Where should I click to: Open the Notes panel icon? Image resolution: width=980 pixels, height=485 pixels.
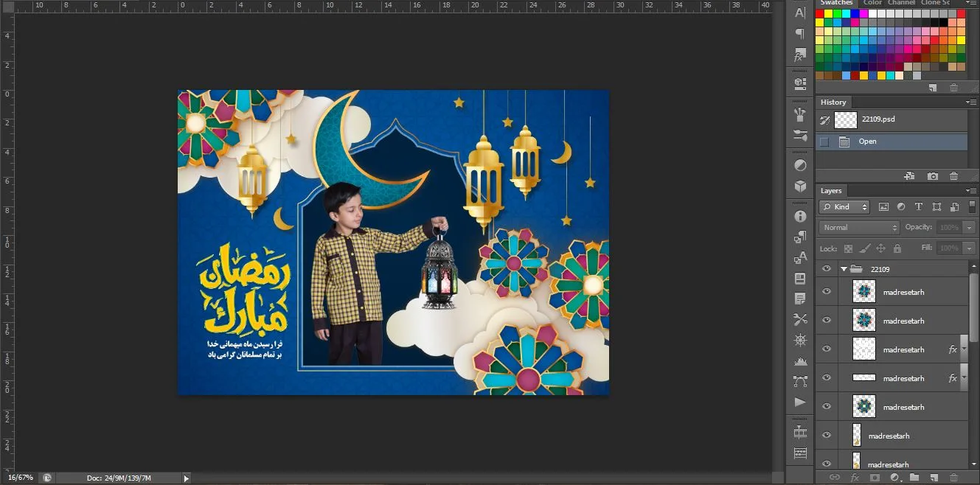[x=800, y=299]
